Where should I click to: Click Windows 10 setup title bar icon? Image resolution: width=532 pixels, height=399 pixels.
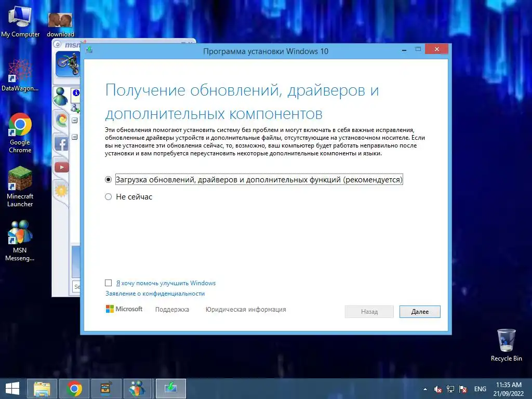[x=89, y=50]
